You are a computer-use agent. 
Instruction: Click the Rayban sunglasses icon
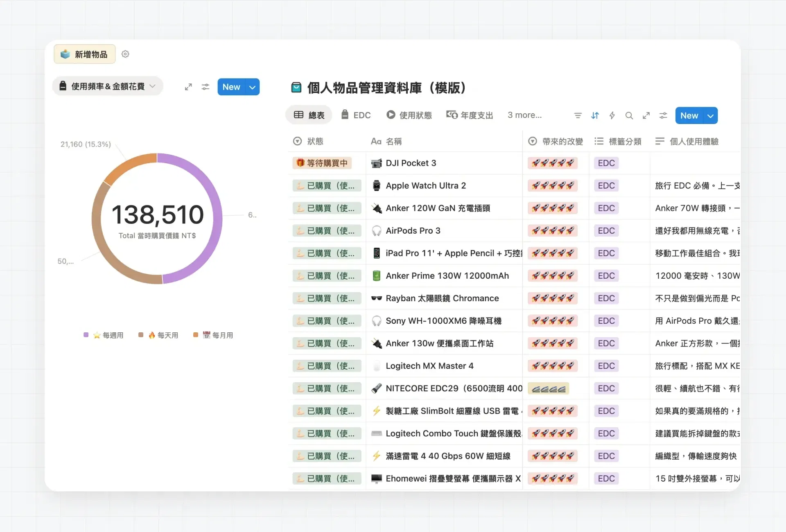[x=377, y=298]
